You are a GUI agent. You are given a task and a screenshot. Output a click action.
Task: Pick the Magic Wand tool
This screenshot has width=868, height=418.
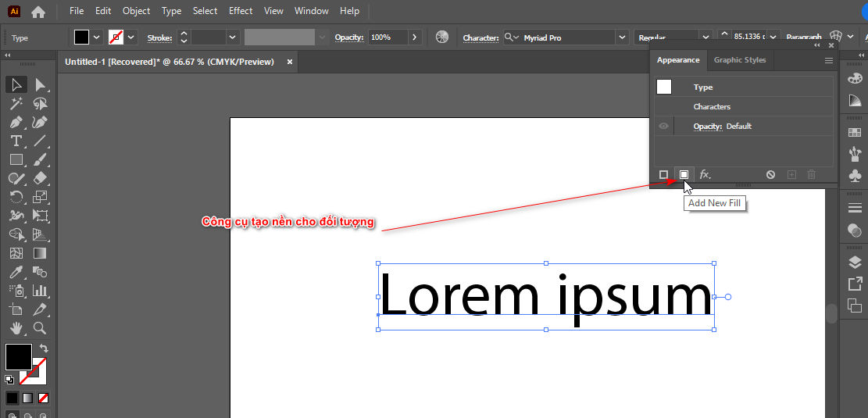click(16, 103)
